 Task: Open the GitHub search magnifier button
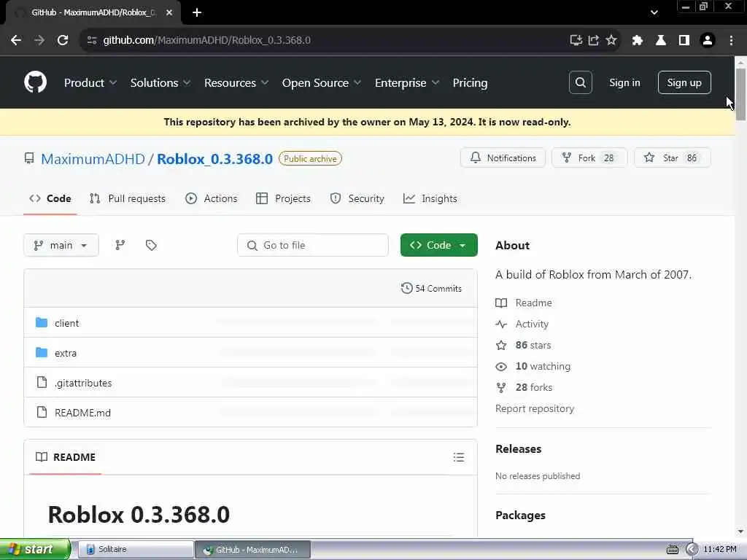tap(580, 82)
